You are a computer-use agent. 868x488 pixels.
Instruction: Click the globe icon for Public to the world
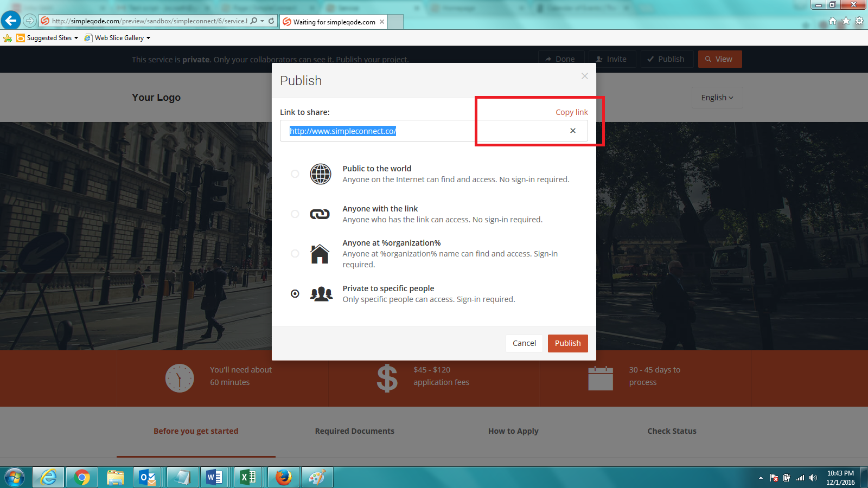tap(320, 174)
